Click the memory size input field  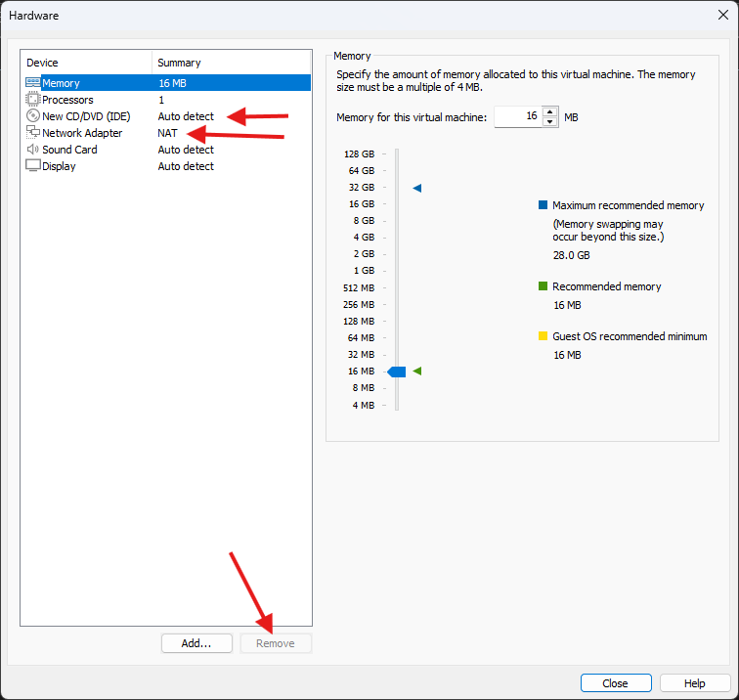pyautogui.click(x=517, y=116)
